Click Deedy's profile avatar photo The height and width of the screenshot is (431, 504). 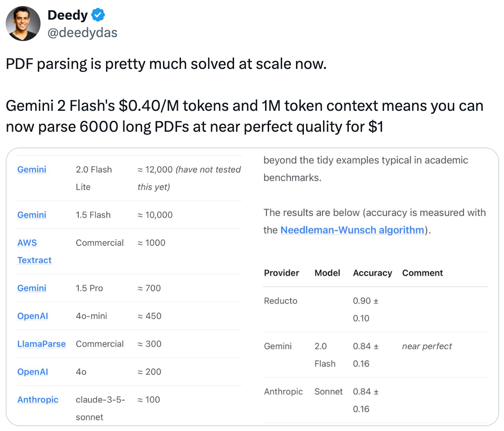(x=23, y=24)
